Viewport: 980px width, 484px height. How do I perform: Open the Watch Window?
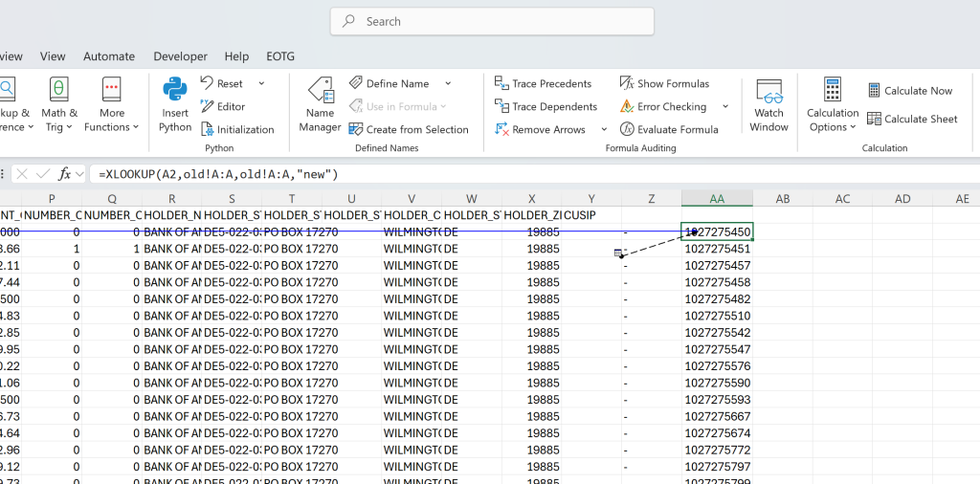pyautogui.click(x=768, y=105)
